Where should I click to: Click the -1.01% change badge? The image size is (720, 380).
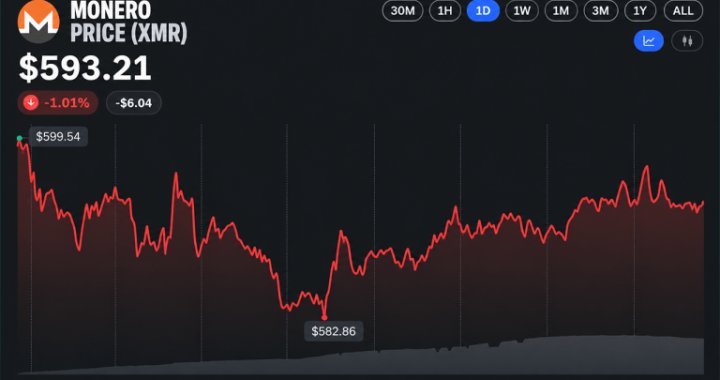point(58,103)
